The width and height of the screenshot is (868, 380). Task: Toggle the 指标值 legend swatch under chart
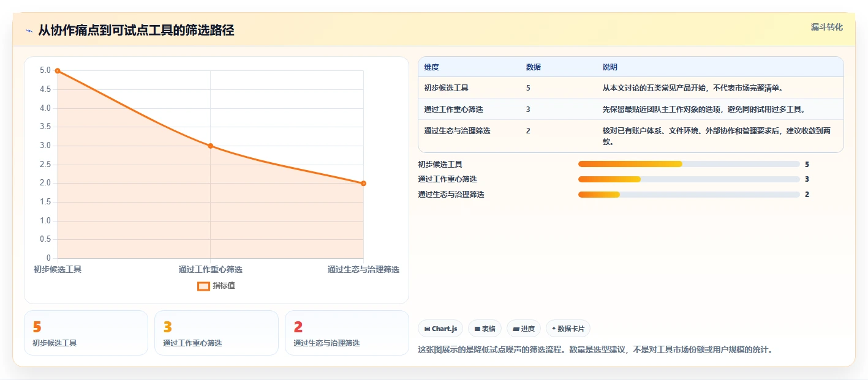pos(203,286)
